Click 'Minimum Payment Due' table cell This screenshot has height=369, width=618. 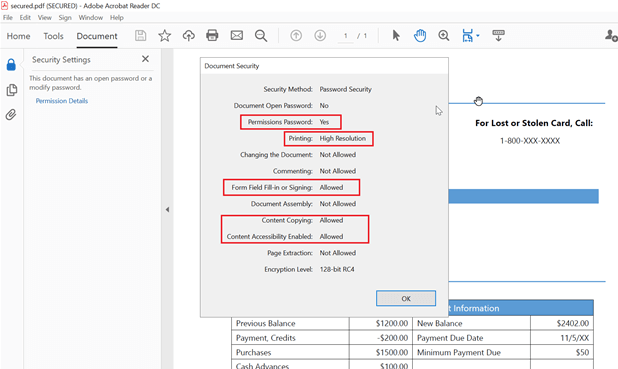pos(471,352)
